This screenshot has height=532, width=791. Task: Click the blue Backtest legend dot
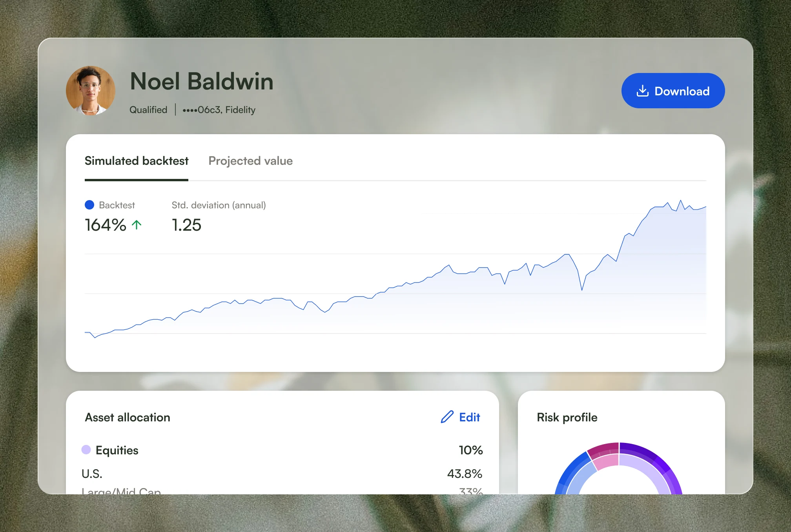[89, 205]
